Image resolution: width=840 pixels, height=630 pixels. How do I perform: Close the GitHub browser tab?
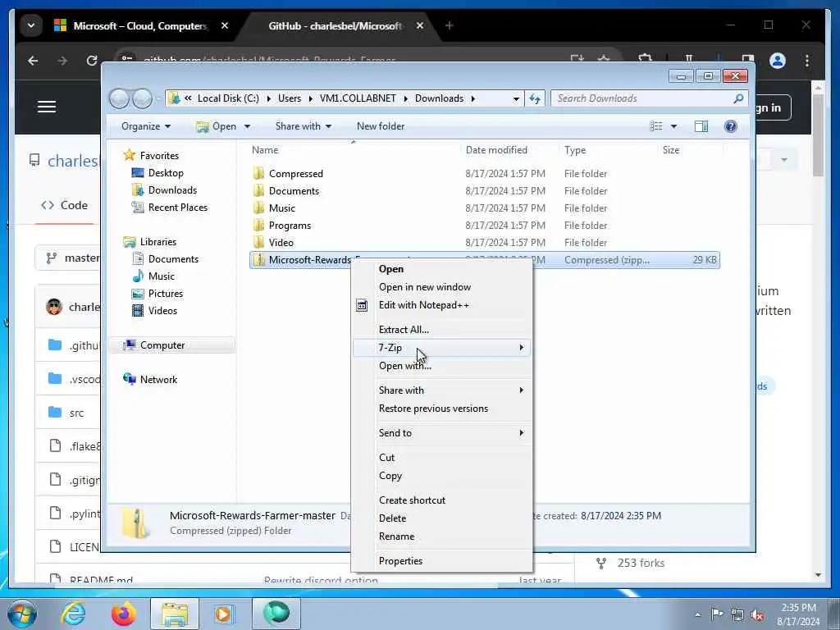(x=420, y=25)
